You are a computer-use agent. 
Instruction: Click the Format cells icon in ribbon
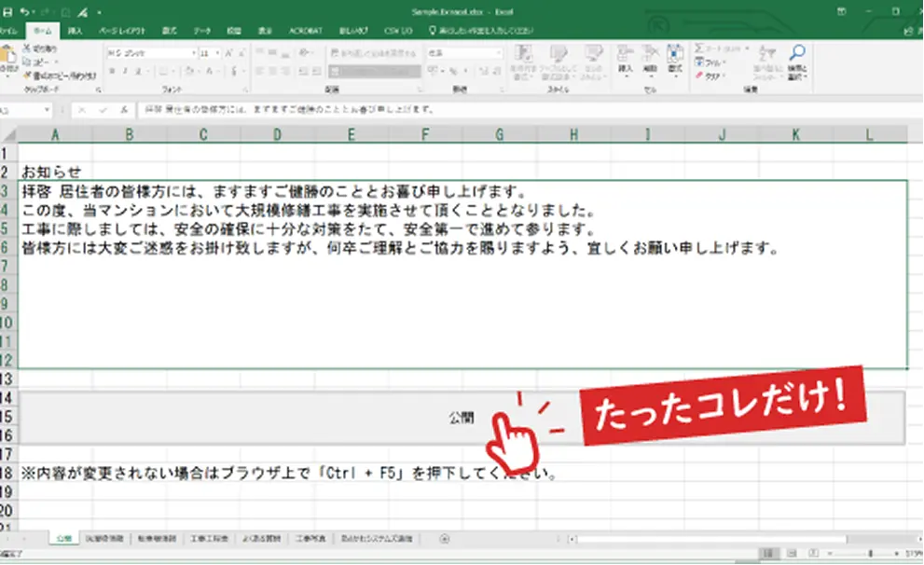676,54
